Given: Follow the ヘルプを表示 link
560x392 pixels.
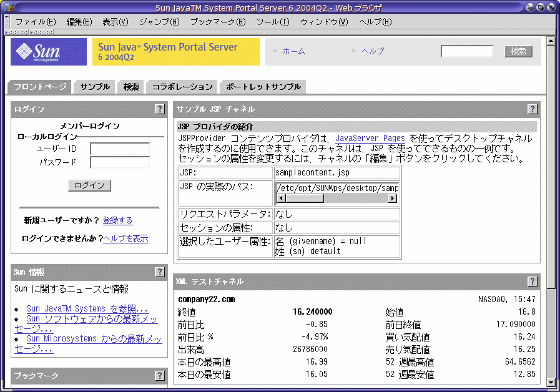Looking at the screenshot, I should point(125,238).
